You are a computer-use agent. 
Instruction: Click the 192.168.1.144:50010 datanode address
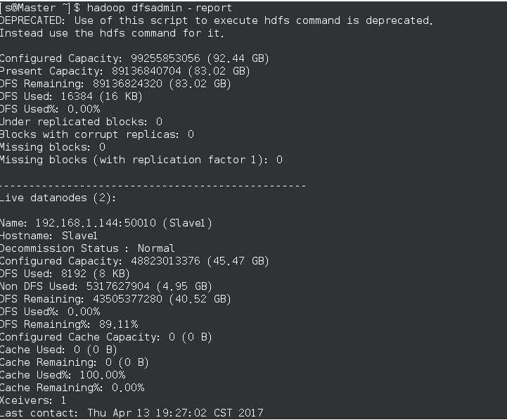pos(96,223)
